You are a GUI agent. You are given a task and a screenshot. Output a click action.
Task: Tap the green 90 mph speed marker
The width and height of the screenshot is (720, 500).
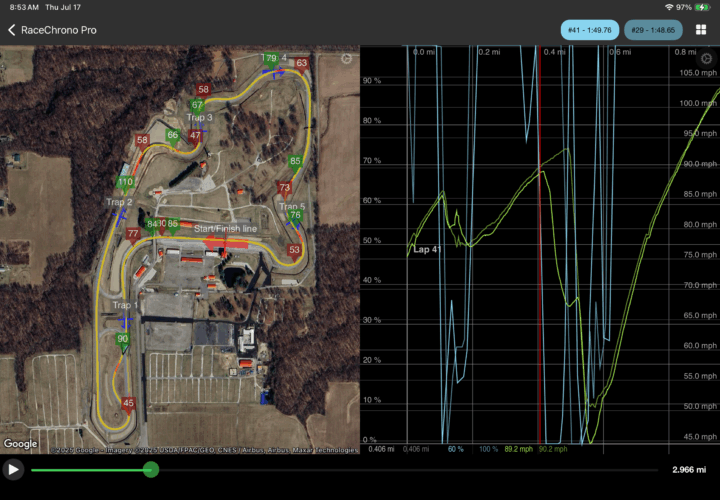123,340
